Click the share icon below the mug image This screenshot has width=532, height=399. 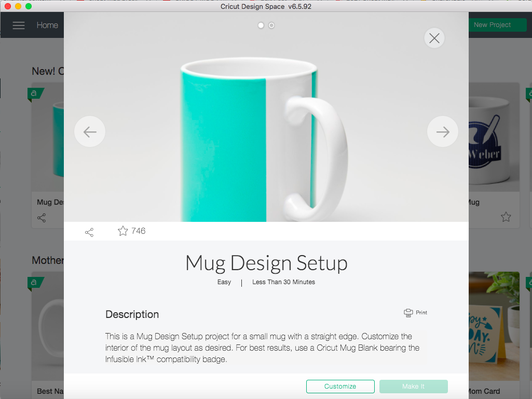pyautogui.click(x=89, y=232)
